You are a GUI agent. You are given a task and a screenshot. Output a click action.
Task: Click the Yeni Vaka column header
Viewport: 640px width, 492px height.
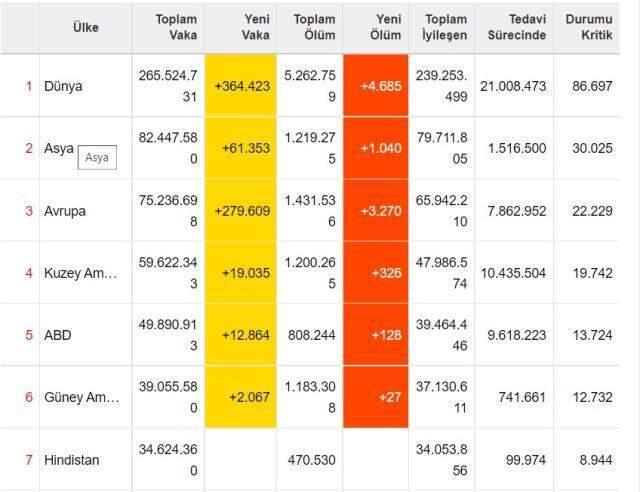pyautogui.click(x=242, y=27)
